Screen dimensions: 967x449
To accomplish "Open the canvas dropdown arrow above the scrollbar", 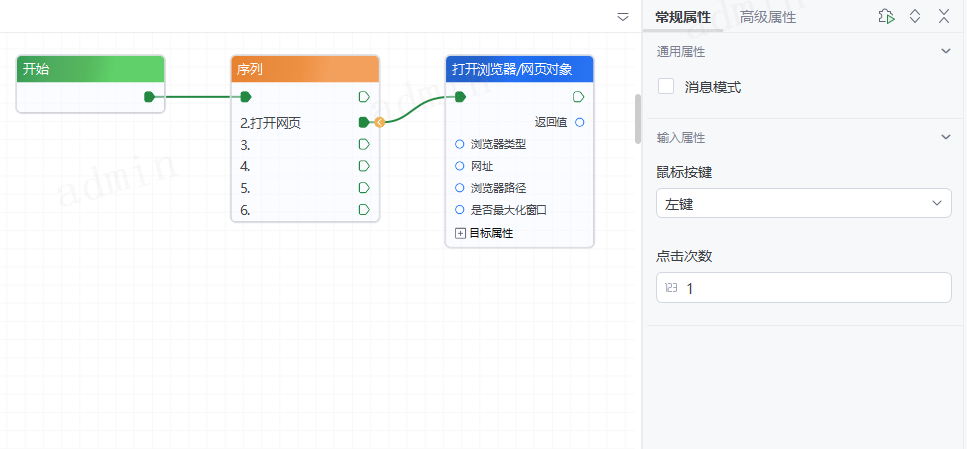I will pos(623,17).
